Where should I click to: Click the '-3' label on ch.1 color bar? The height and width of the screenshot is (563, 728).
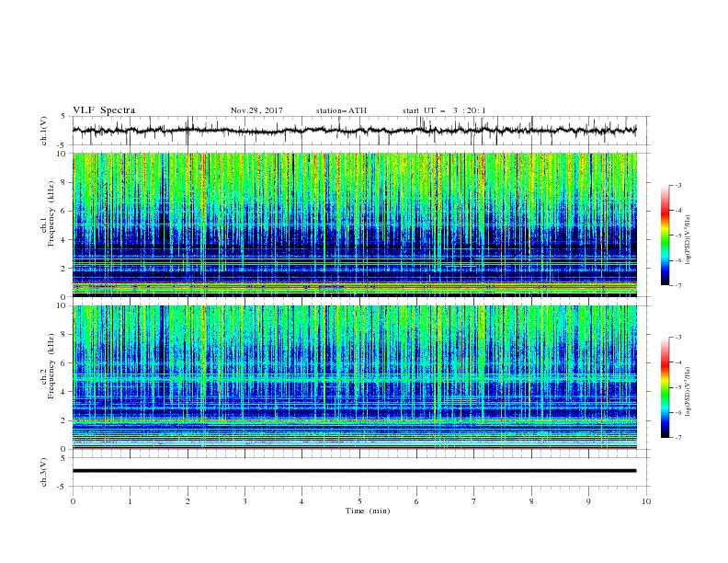tap(677, 185)
